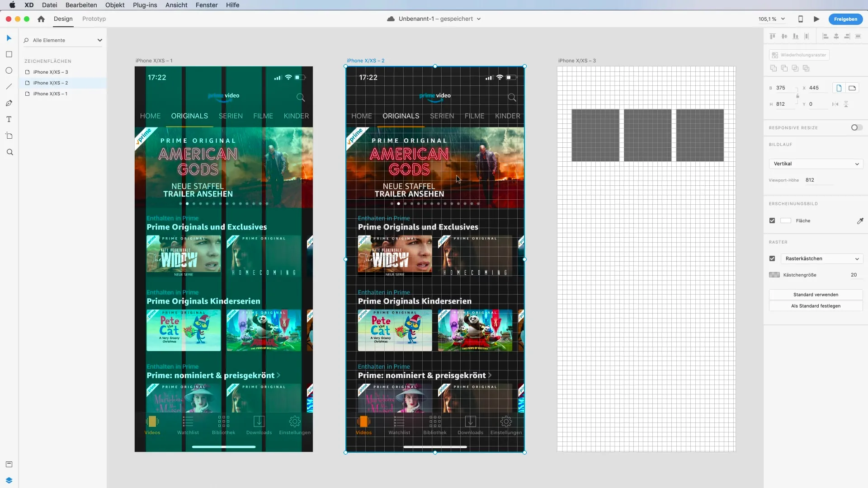Viewport: 868px width, 488px height.
Task: Uncheck the Raster grid checkbox
Action: [772, 259]
